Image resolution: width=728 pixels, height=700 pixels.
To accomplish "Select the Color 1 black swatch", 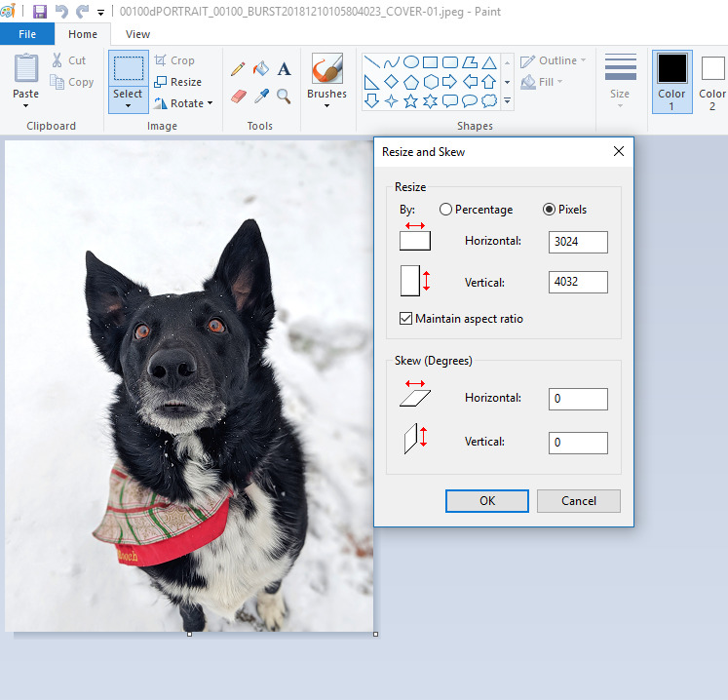I will 671,69.
